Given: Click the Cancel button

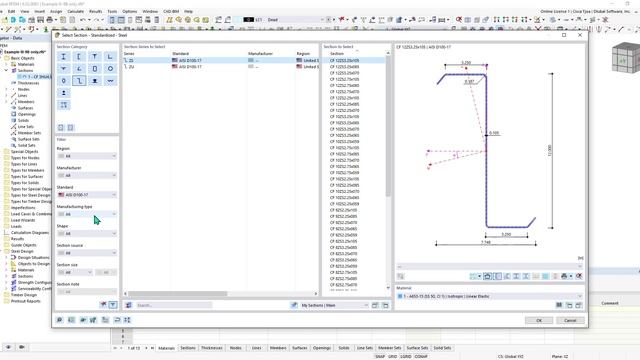Looking at the screenshot, I should [x=570, y=320].
